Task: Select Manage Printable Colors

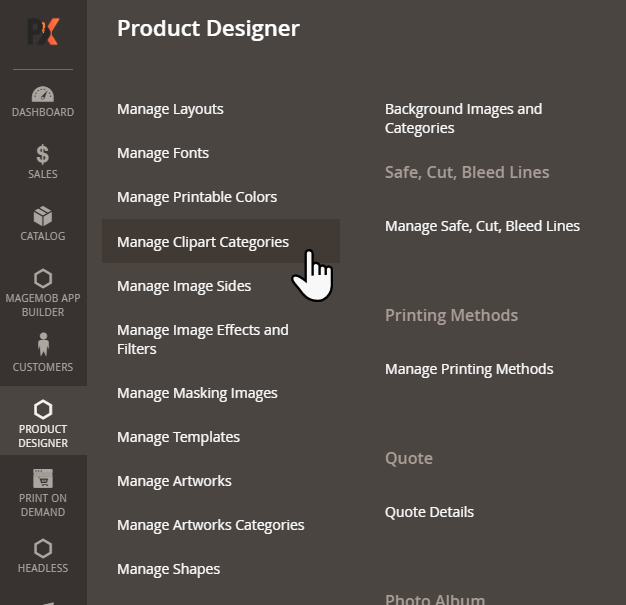Action: tap(197, 197)
